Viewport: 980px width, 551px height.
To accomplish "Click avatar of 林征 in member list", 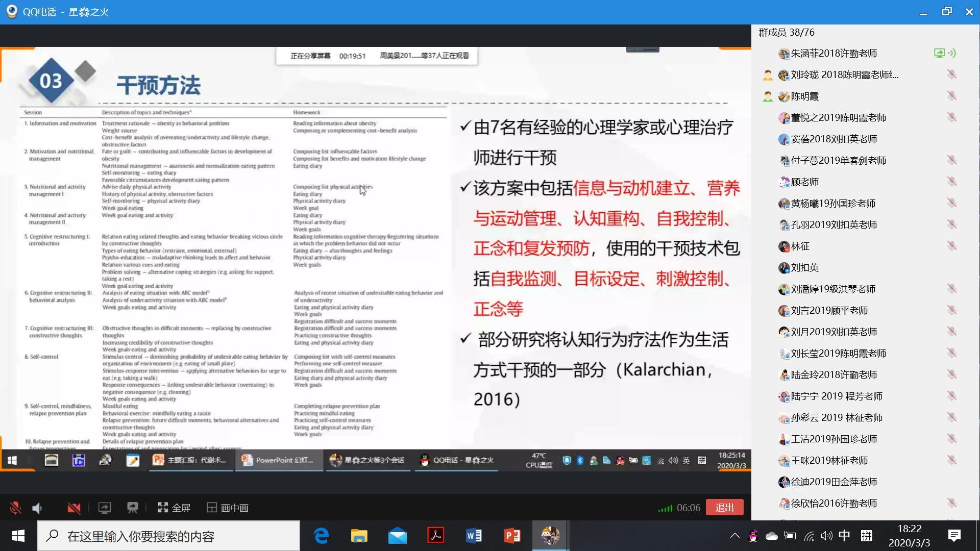I will (x=784, y=246).
